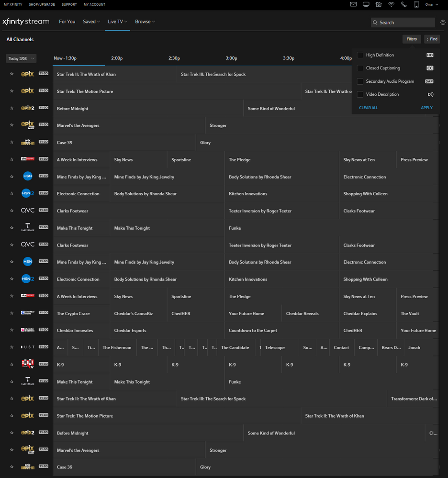
Task: Click the WiFi internet icon
Action: (391, 4)
